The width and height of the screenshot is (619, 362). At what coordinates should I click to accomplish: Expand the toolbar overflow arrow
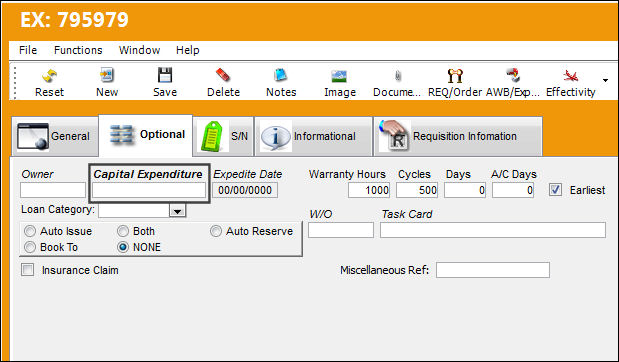tap(606, 81)
